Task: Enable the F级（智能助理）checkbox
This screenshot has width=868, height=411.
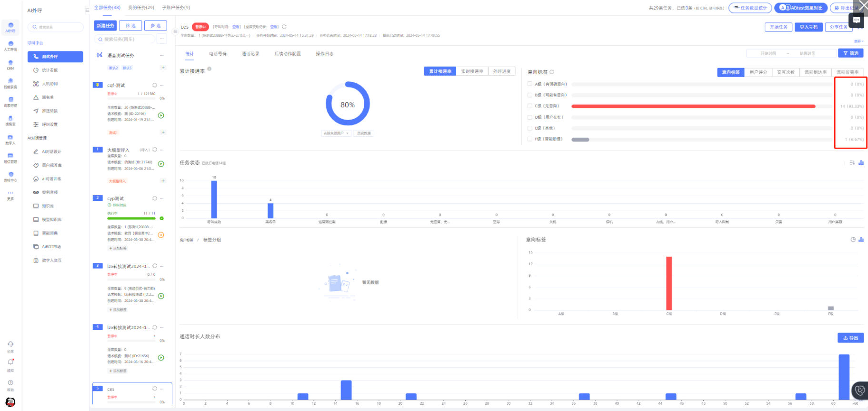Action: (530, 139)
